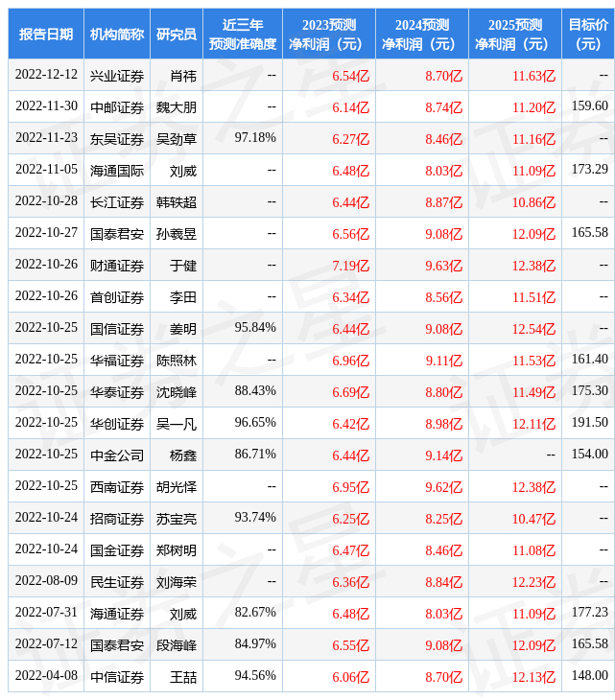Select the 国金证券 institution cell
Screen dimensions: 615x700
click(x=117, y=550)
